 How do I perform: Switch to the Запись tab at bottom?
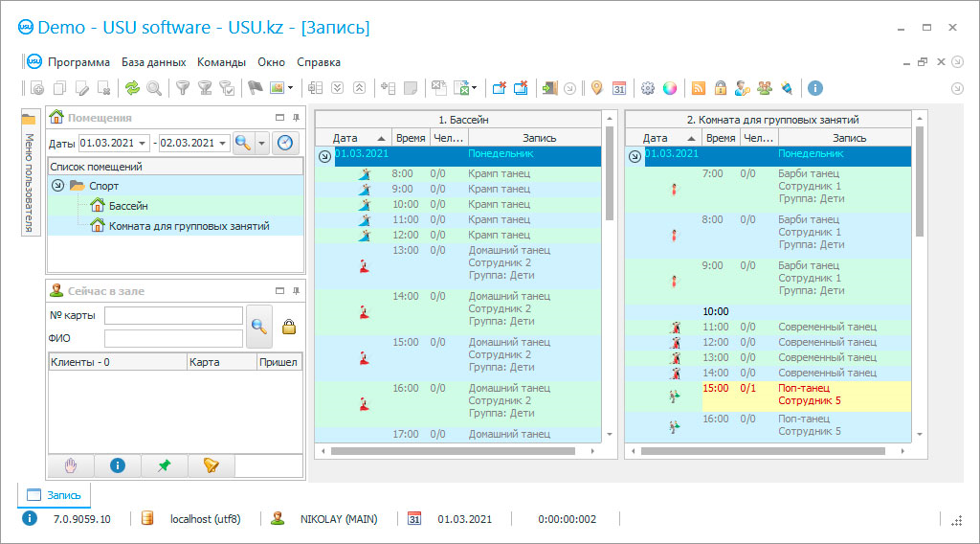pyautogui.click(x=54, y=495)
